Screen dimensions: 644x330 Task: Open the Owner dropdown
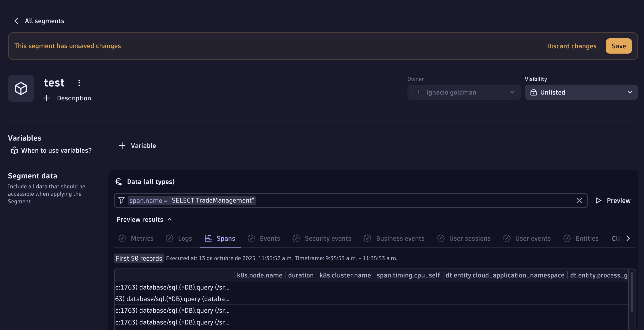[464, 92]
